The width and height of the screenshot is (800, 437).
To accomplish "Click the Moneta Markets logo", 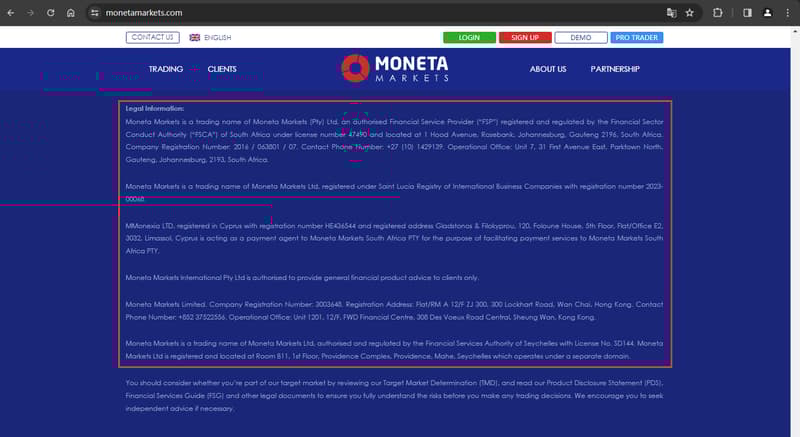I will click(x=395, y=68).
